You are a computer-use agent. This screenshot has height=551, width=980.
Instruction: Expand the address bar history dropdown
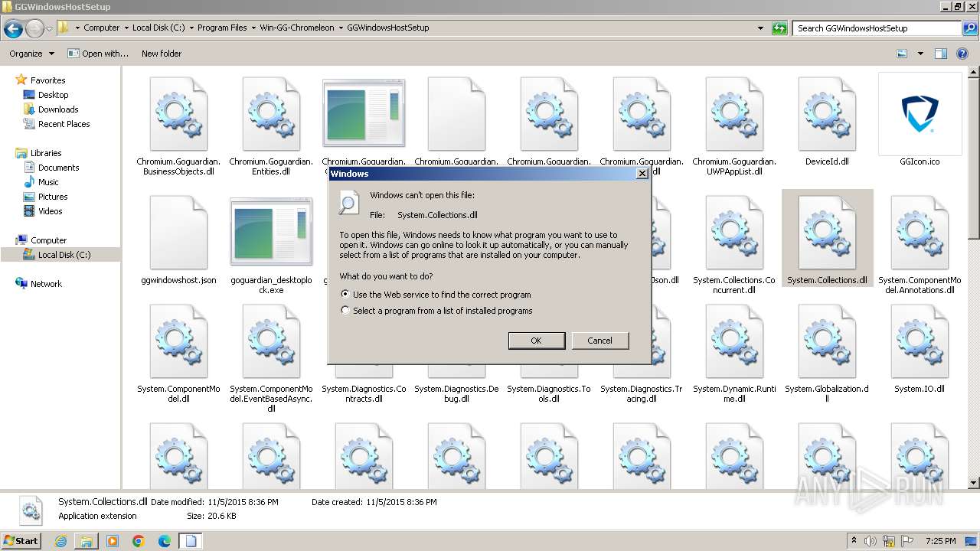pos(760,28)
